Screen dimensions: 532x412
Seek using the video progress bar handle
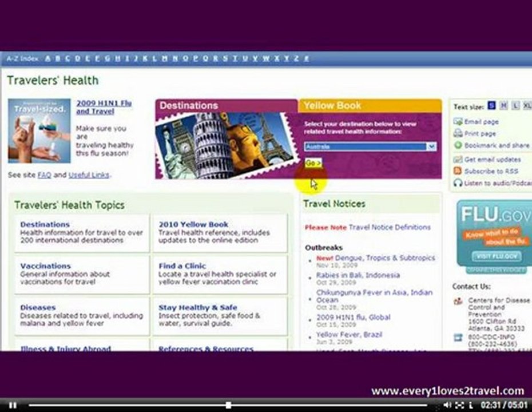coord(229,405)
